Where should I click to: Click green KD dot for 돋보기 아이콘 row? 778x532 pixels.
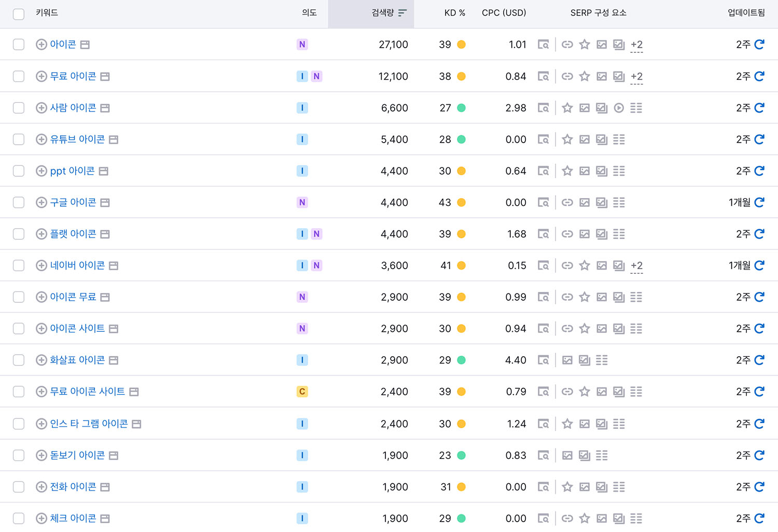(461, 455)
